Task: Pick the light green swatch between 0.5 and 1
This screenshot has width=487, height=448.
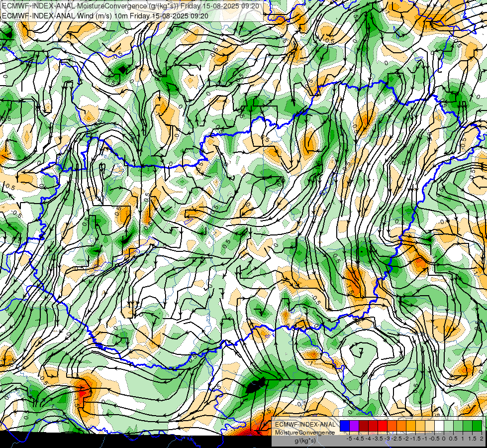Action: (458, 426)
